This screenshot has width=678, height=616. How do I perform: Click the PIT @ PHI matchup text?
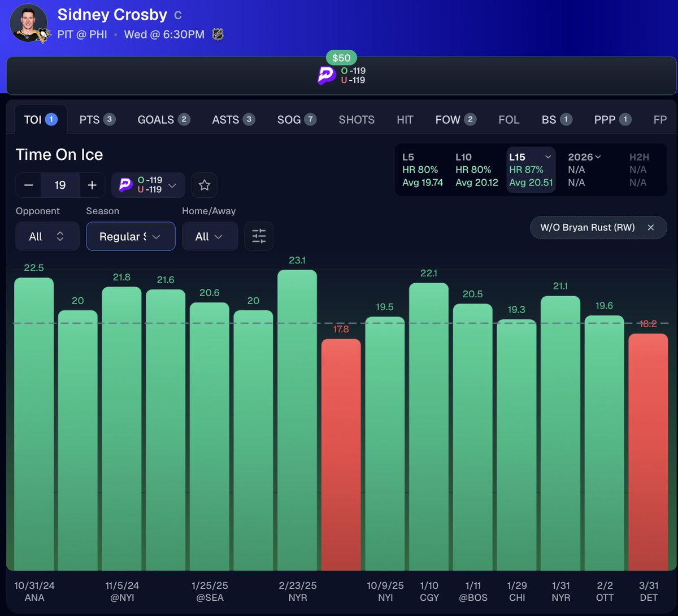pyautogui.click(x=82, y=34)
